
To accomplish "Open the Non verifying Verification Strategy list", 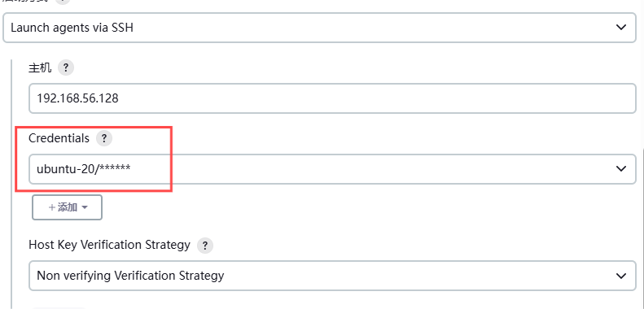I will 332,276.
